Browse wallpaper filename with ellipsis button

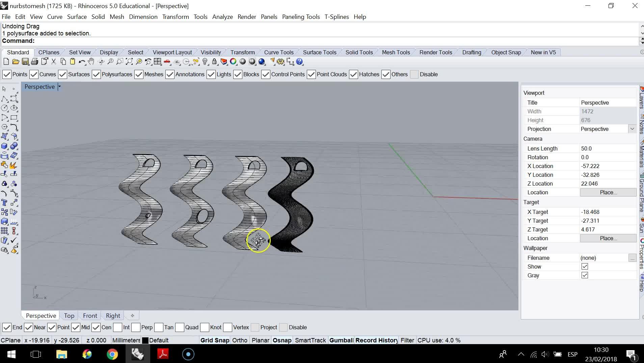pos(632,258)
